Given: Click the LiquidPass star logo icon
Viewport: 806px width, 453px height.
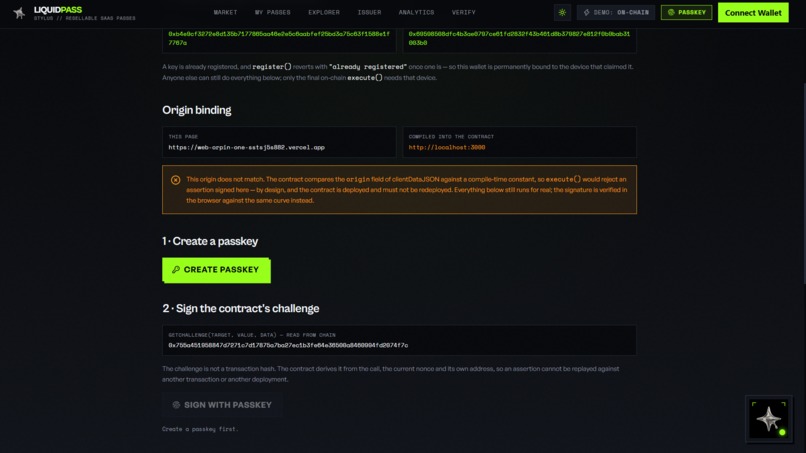Looking at the screenshot, I should pyautogui.click(x=20, y=13).
